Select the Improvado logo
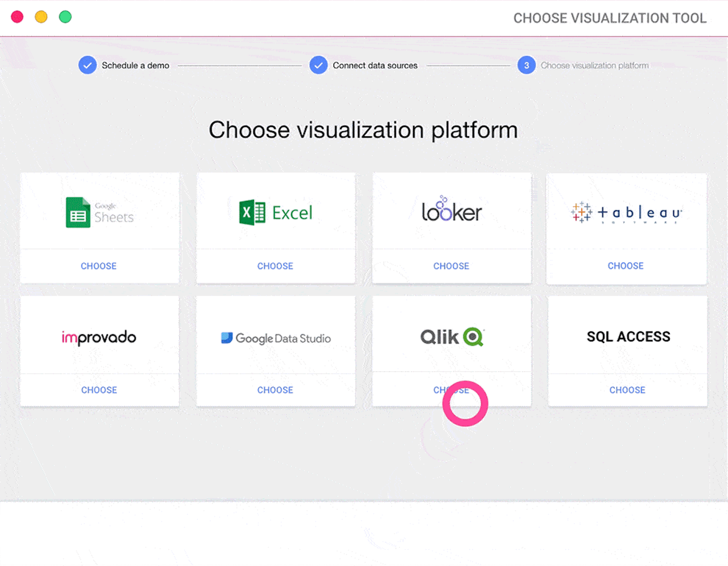 tap(98, 337)
